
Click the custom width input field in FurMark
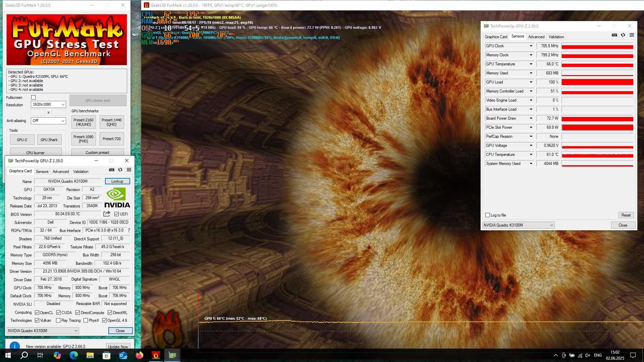pos(38,112)
